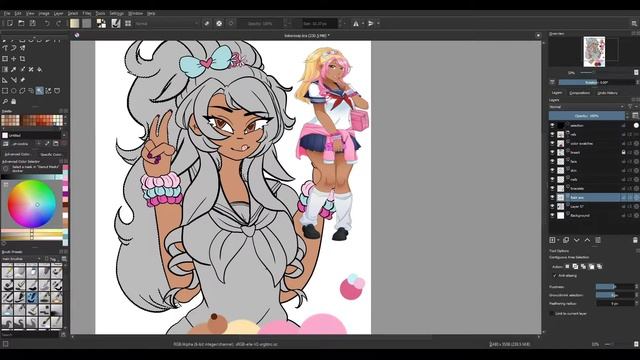This screenshot has width=640, height=360.
Task: Open layer properties icon in layer toolbar
Action: click(598, 240)
